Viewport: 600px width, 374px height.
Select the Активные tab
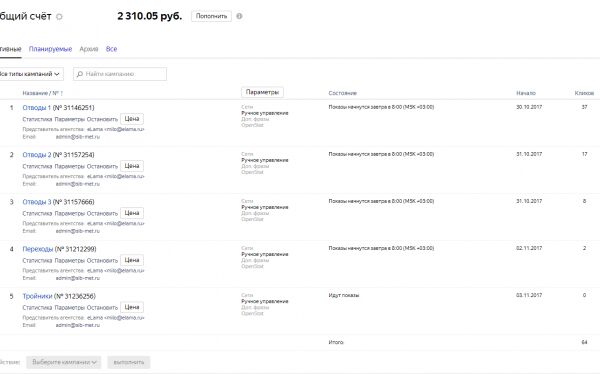click(x=10, y=49)
